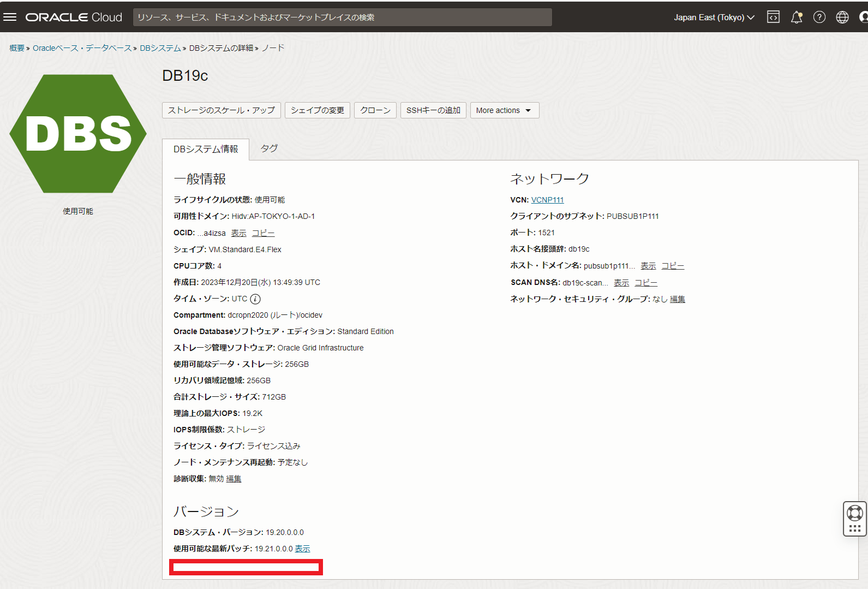The image size is (868, 589).
Task: Open DBシステム breadcrumb link
Action: pyautogui.click(x=160, y=48)
